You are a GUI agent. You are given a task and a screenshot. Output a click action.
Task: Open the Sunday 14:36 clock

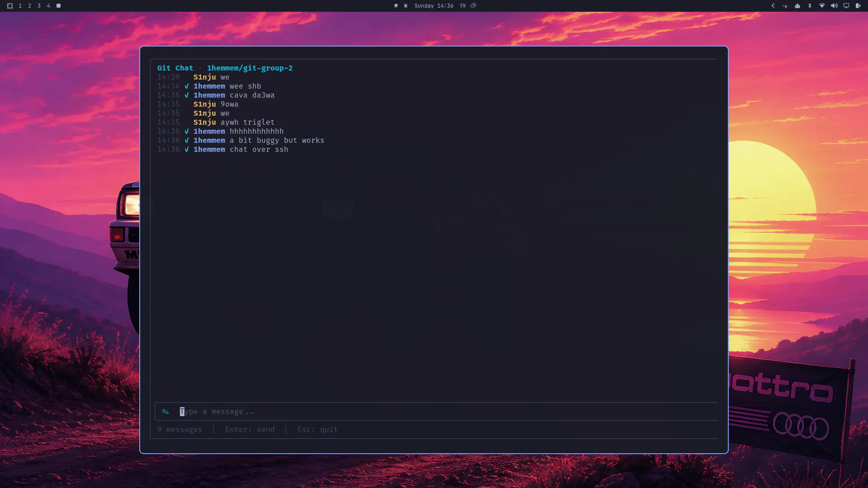pyautogui.click(x=434, y=6)
